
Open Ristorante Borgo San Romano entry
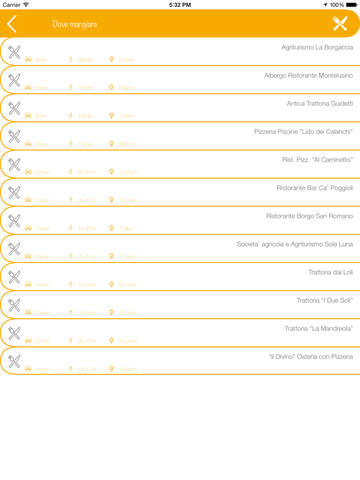[180, 220]
